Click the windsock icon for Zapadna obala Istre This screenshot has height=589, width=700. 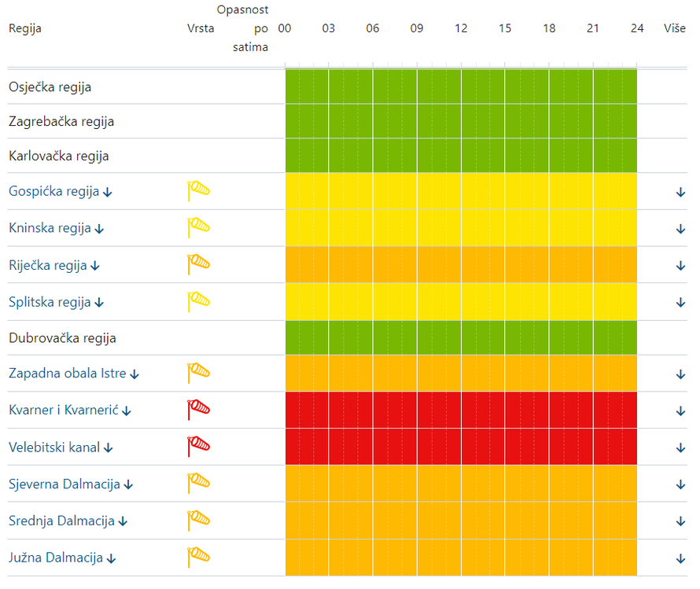[x=198, y=374]
